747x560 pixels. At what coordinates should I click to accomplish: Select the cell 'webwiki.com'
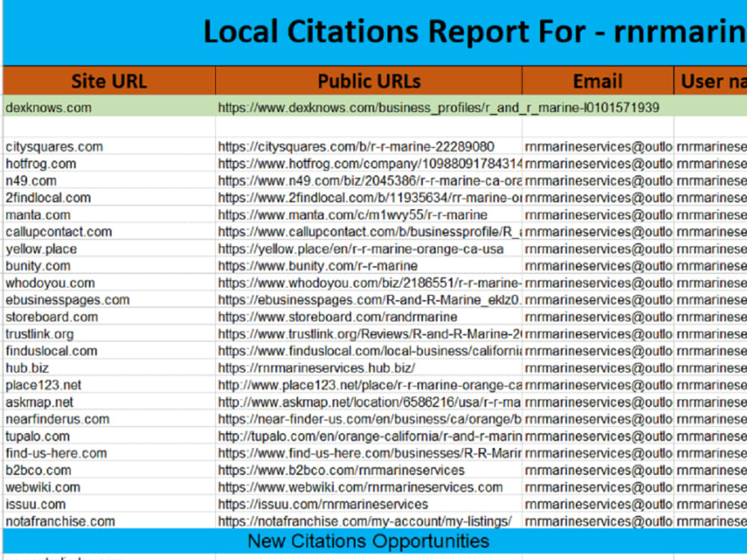109,487
